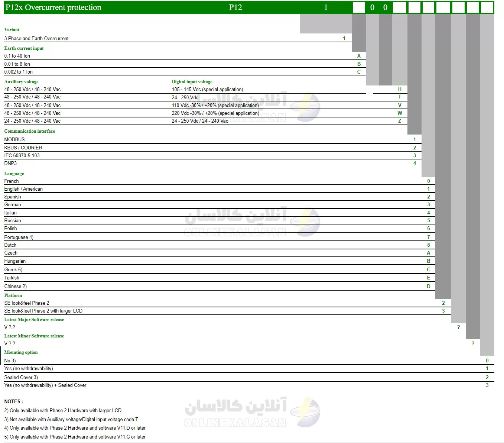Select the 'Mounting option' heading

21,352
